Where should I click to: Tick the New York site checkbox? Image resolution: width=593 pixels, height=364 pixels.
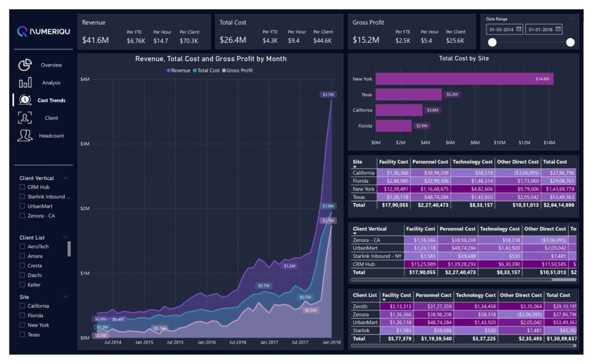(x=22, y=325)
